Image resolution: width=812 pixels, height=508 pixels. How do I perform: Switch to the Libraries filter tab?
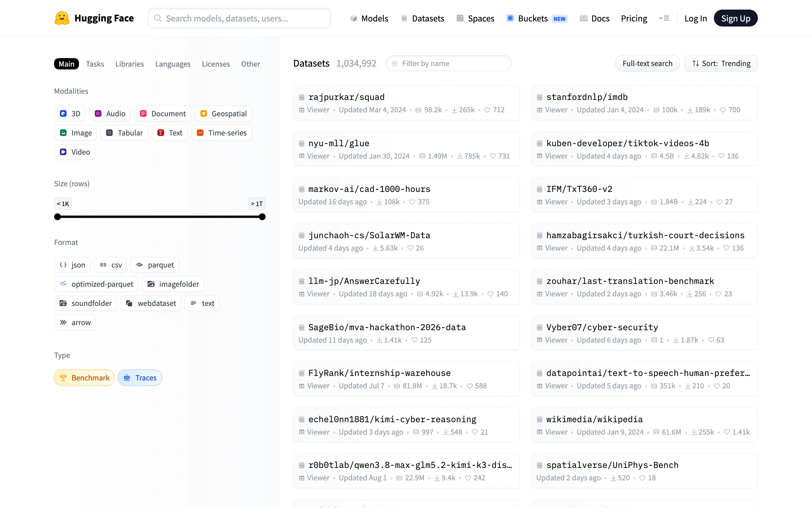click(129, 64)
